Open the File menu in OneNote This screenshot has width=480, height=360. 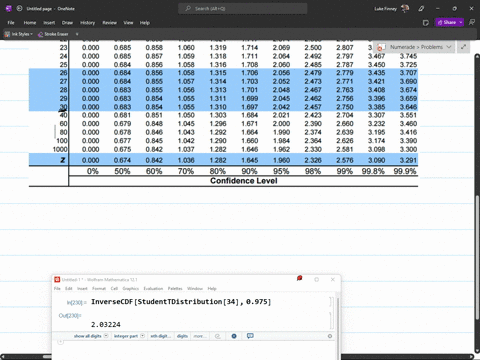tap(11, 23)
